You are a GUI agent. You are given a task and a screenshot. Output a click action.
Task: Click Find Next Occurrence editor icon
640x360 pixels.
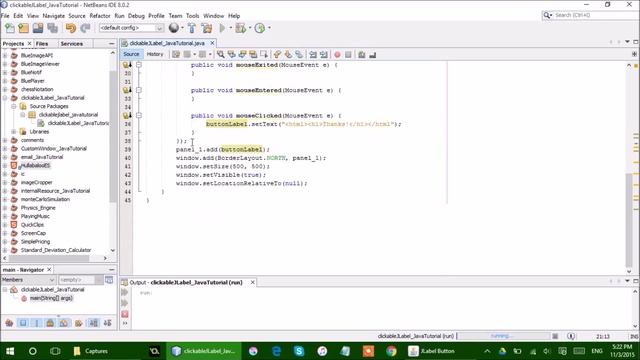[242, 54]
